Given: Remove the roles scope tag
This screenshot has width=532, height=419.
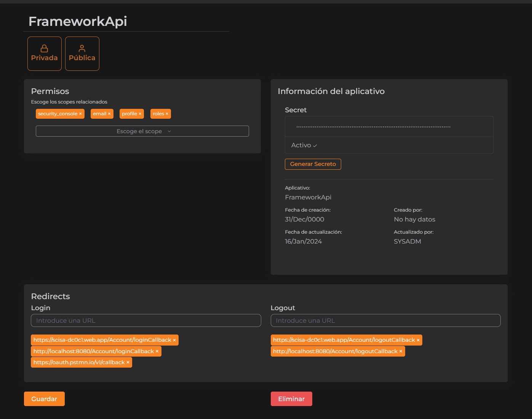Looking at the screenshot, I should point(167,114).
